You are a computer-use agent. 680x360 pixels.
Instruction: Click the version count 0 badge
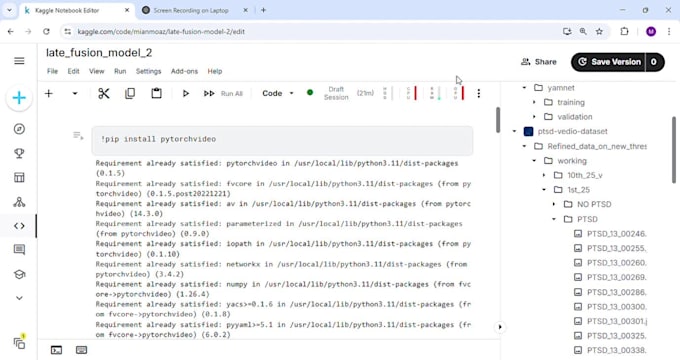654,62
